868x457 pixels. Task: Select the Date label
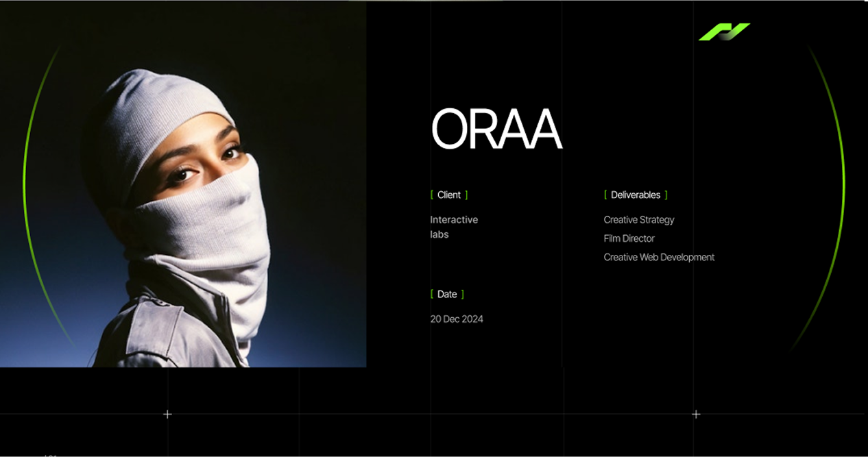447,295
